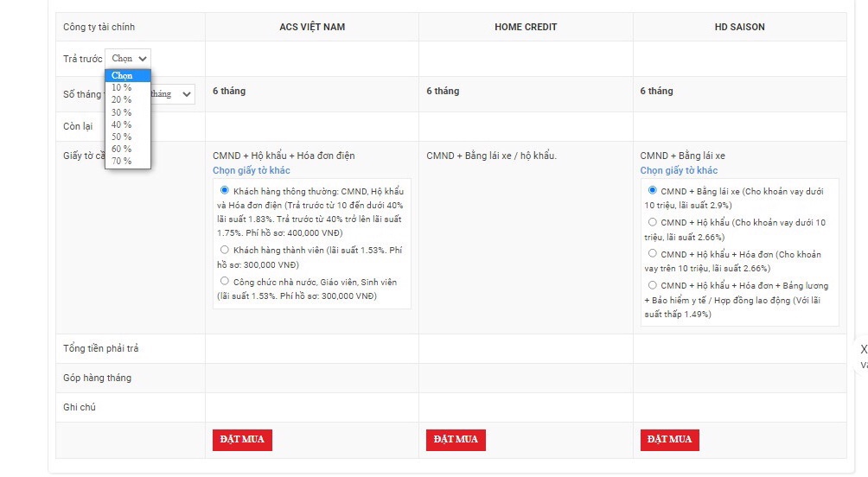Choose 'Chọn' option in dropdown list
Viewport: 868px width, 477px height.
128,75
